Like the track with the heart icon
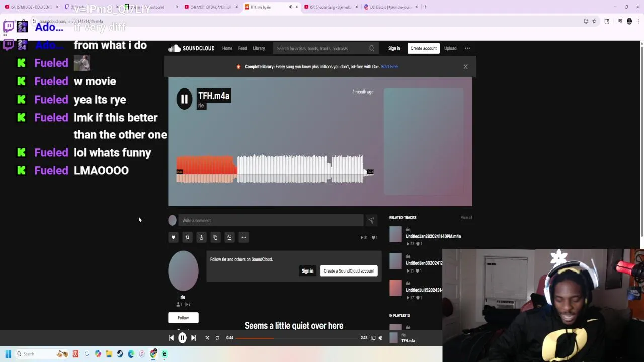 point(173,237)
